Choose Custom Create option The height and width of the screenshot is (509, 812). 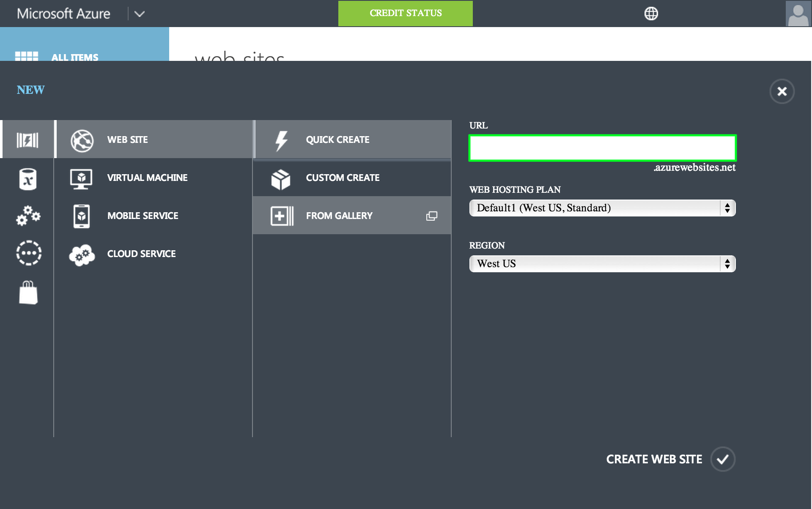coord(342,178)
